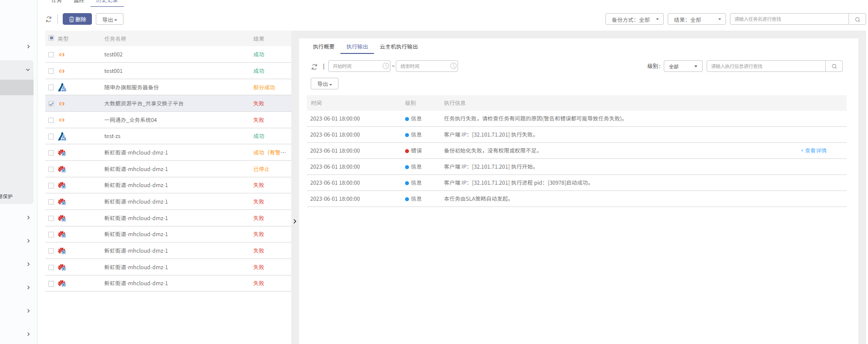
Task: Check the box for the 一网通办_业务系统04 row
Action: point(51,120)
